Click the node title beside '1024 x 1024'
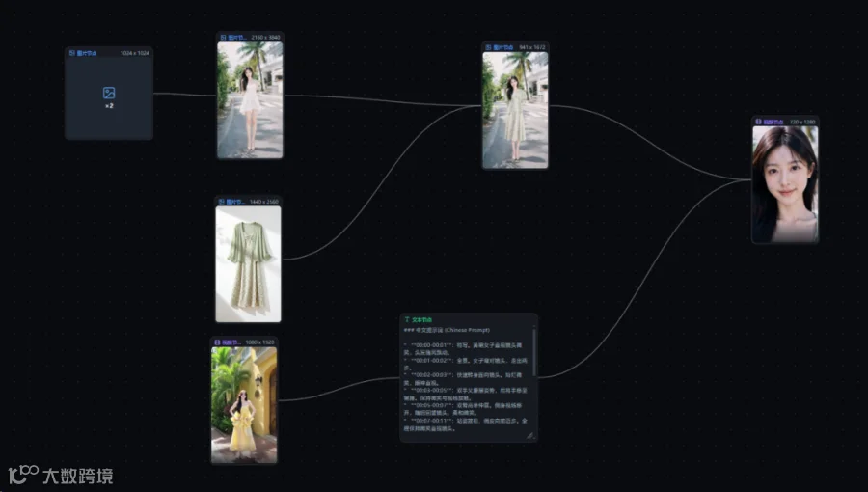The height and width of the screenshot is (492, 868). point(87,53)
